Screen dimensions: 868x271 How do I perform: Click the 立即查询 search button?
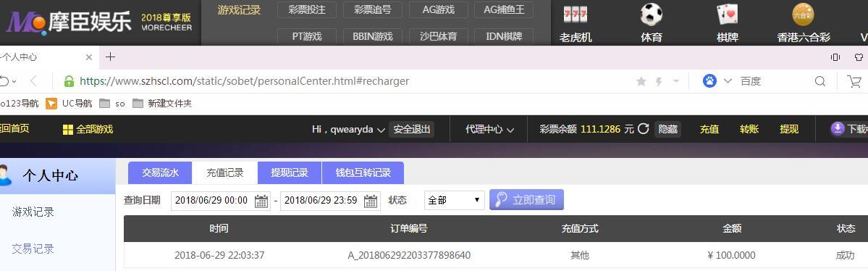526,199
